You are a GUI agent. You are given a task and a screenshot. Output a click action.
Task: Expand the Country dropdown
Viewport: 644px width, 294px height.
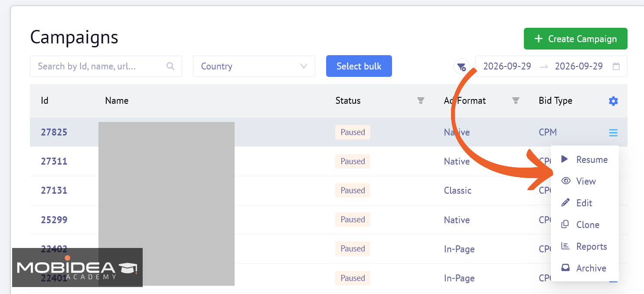pyautogui.click(x=254, y=66)
